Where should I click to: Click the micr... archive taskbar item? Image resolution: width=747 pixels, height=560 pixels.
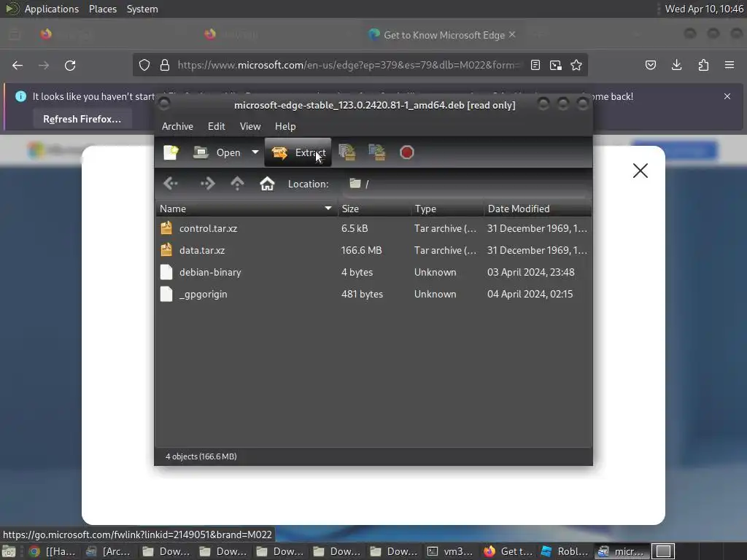pos(622,551)
